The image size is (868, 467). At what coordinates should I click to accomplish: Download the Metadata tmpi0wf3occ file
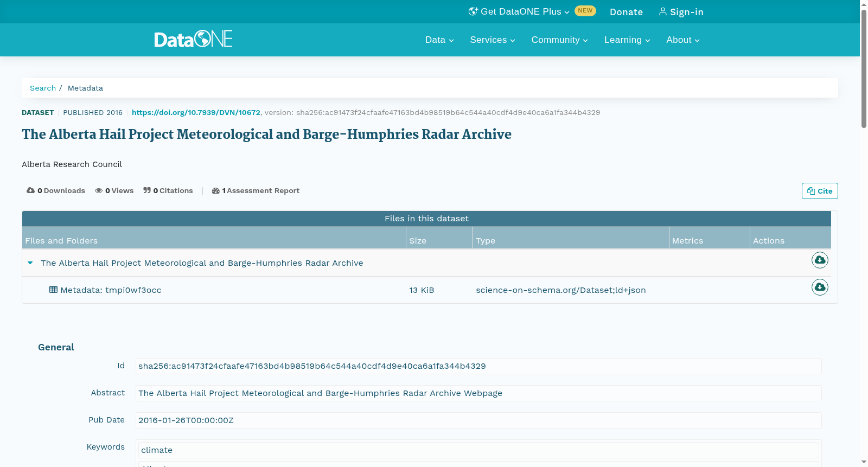[820, 287]
